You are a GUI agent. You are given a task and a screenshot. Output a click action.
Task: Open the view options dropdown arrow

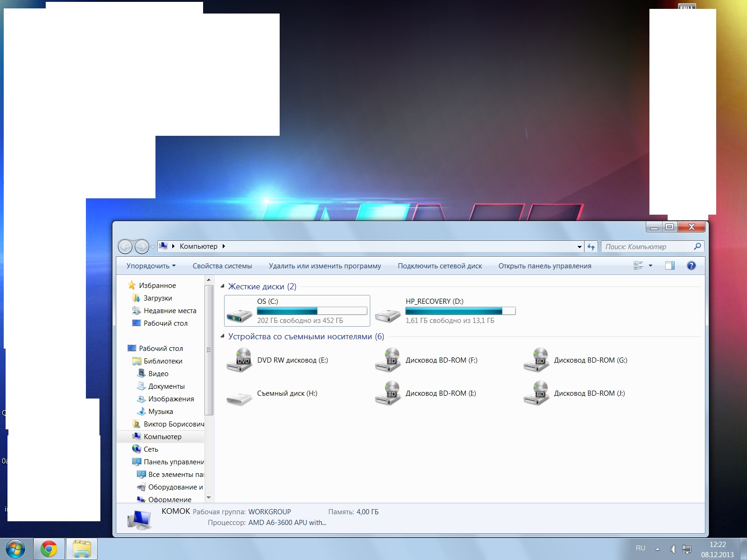650,266
